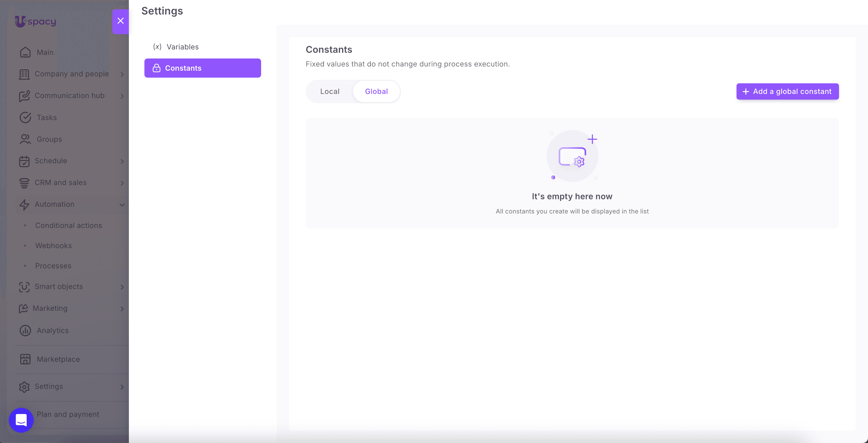Open the Tasks menu label
868x443 pixels.
47,117
